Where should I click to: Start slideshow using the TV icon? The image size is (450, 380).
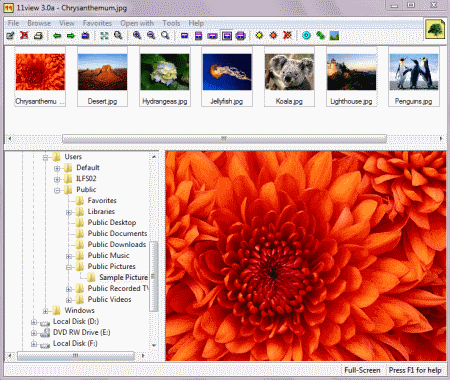point(85,35)
